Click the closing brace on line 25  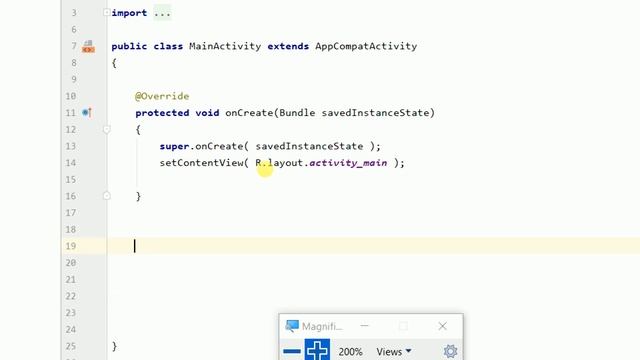[114, 346]
